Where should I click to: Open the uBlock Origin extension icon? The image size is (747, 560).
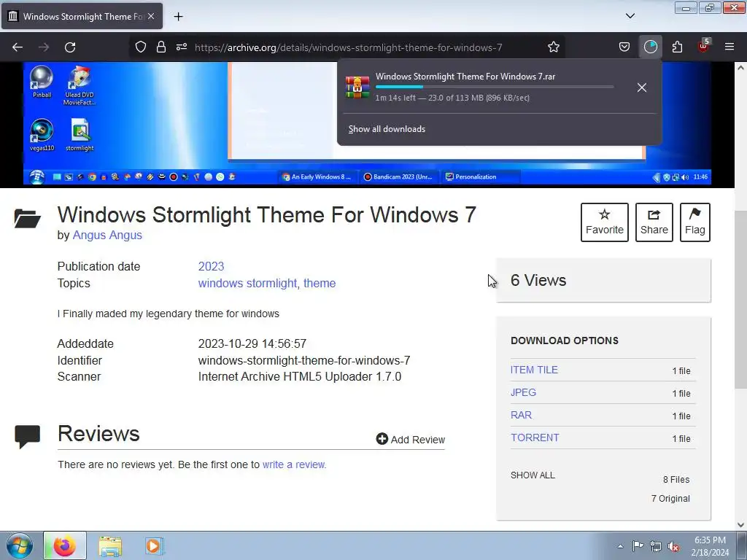pyautogui.click(x=704, y=46)
